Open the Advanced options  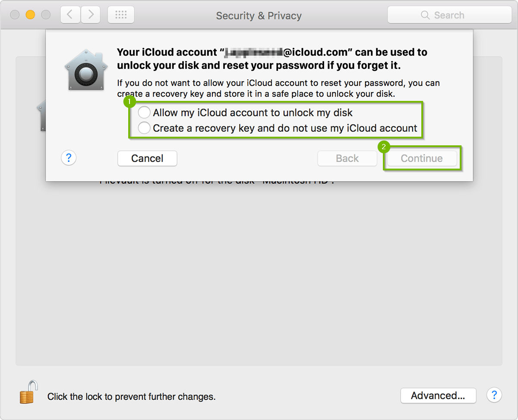pyautogui.click(x=438, y=395)
